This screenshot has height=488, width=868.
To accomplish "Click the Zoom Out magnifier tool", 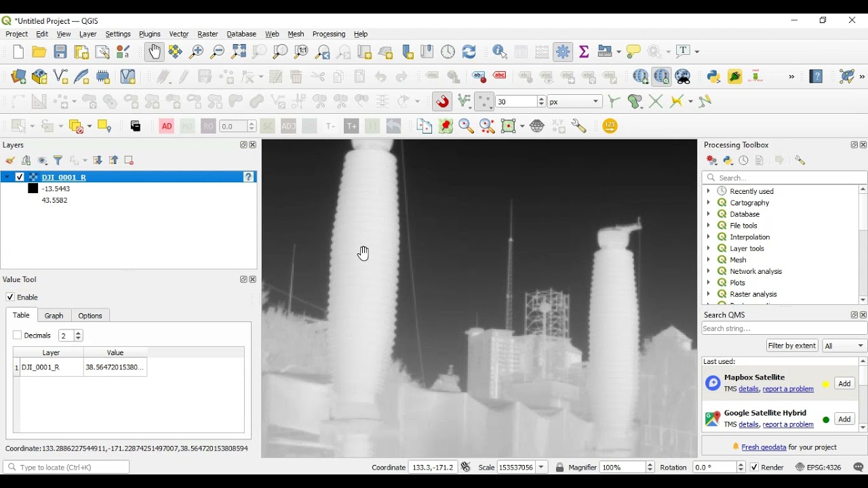I will 218,52.
